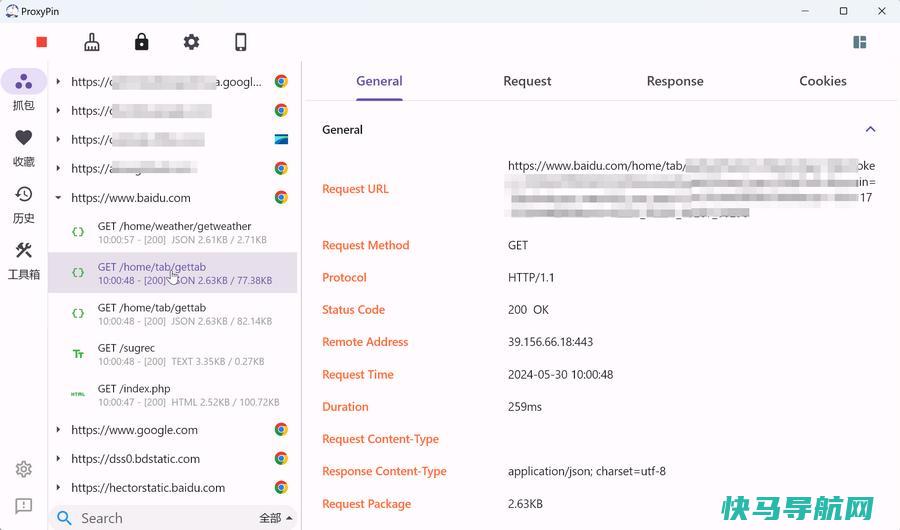Screen dimensions: 900x530
Task: Click in the Search input field
Action: click(166, 518)
